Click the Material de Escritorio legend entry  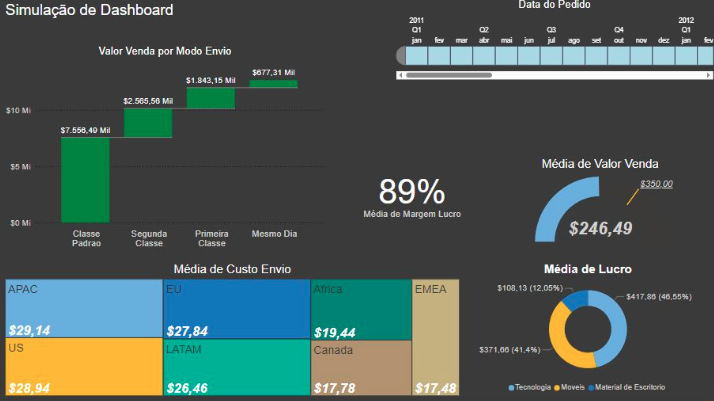click(x=627, y=387)
